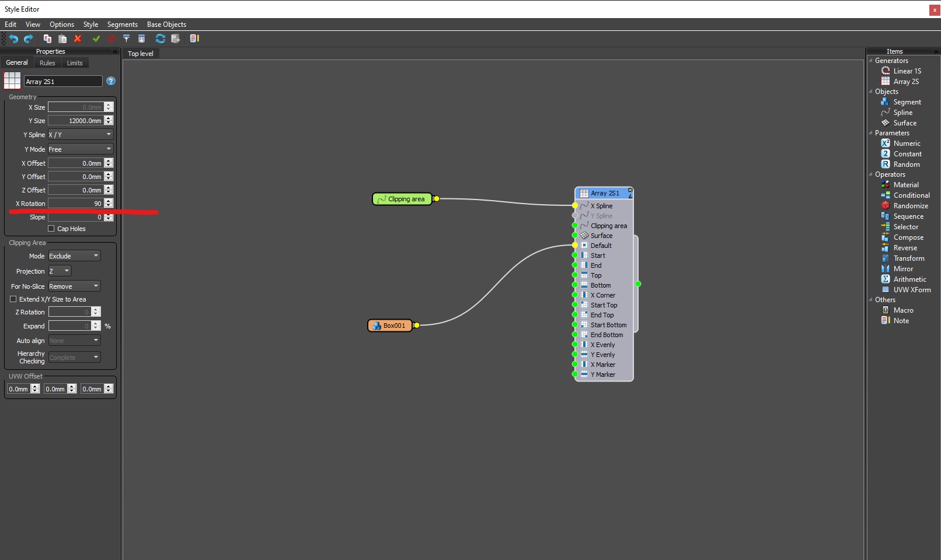The image size is (941, 560).
Task: Increase the Y Size spinner value
Action: (109, 118)
